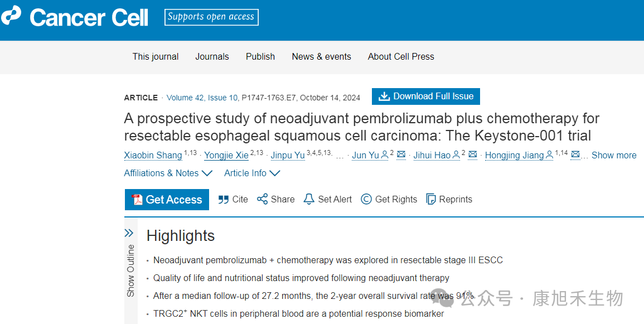Click the Get Rights copyright icon
644x324 pixels.
[x=366, y=199]
